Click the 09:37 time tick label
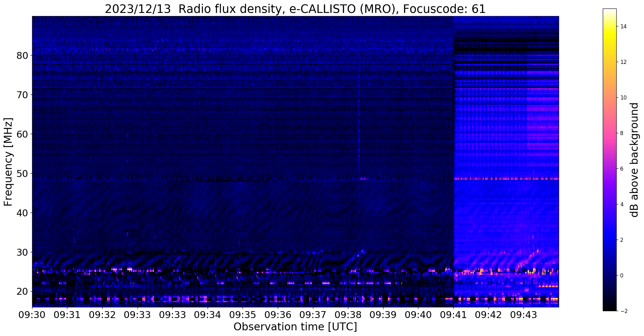This screenshot has width=644, height=336. tap(313, 315)
